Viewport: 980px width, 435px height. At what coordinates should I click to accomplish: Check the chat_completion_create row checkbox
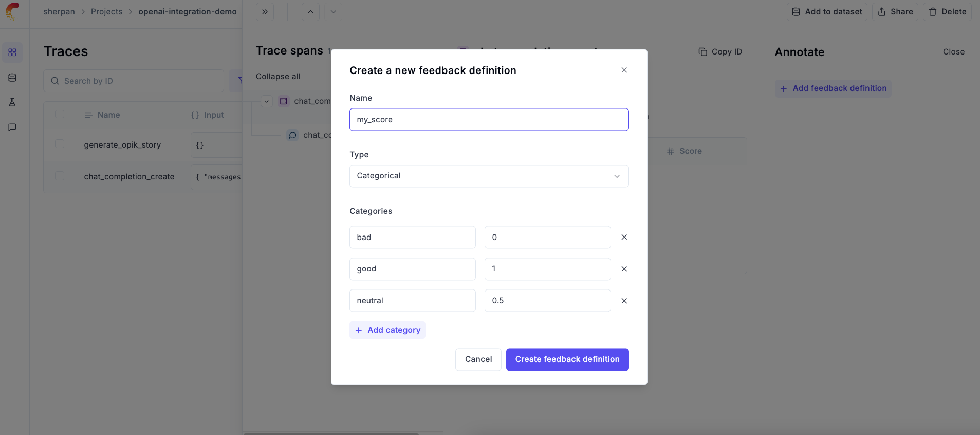59,176
